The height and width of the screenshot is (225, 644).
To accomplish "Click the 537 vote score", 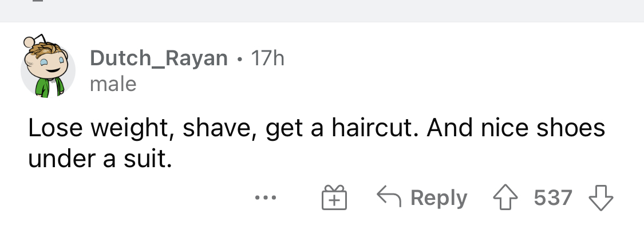I will pyautogui.click(x=553, y=198).
